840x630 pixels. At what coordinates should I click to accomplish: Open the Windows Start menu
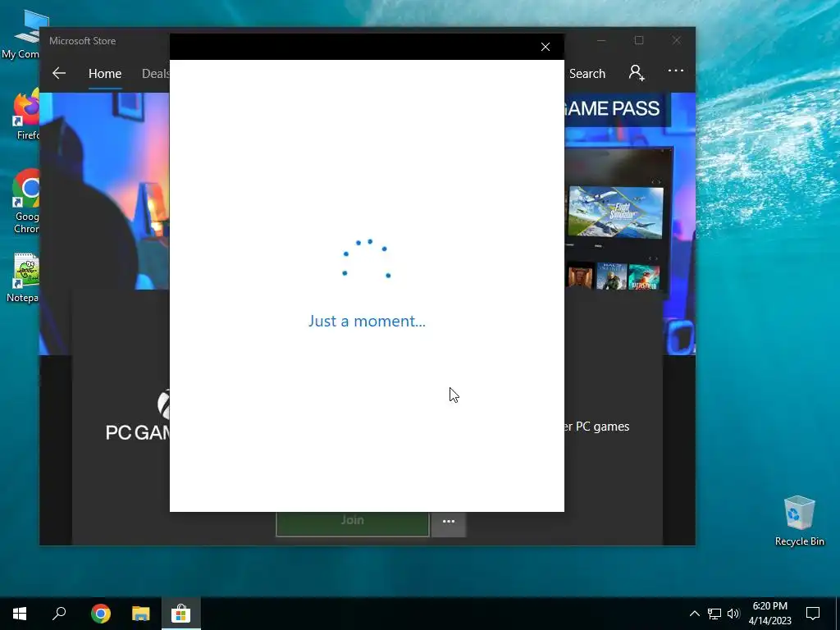point(20,614)
